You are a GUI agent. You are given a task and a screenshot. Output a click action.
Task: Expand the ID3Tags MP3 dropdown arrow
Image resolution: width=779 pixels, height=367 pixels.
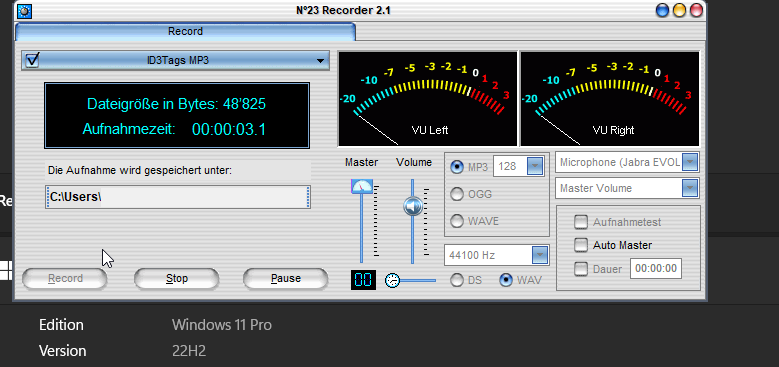coord(320,61)
